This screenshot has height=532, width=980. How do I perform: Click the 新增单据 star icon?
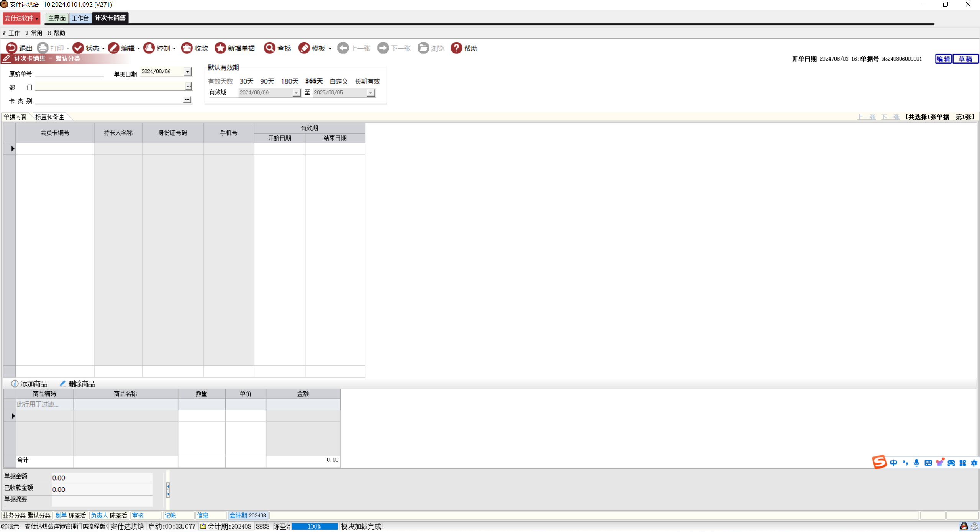click(220, 48)
